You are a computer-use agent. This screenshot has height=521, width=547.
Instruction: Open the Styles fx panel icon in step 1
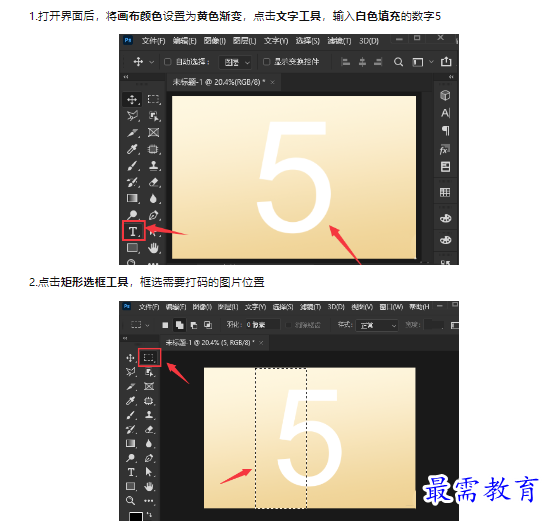coord(445,149)
